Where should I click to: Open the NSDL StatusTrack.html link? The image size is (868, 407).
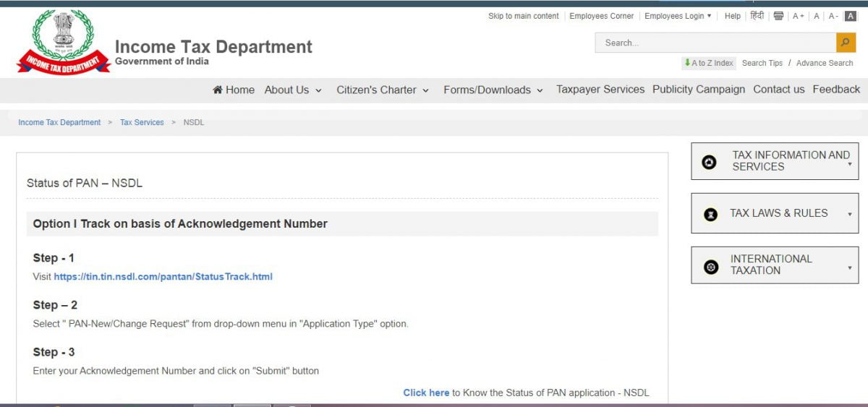coord(163,276)
